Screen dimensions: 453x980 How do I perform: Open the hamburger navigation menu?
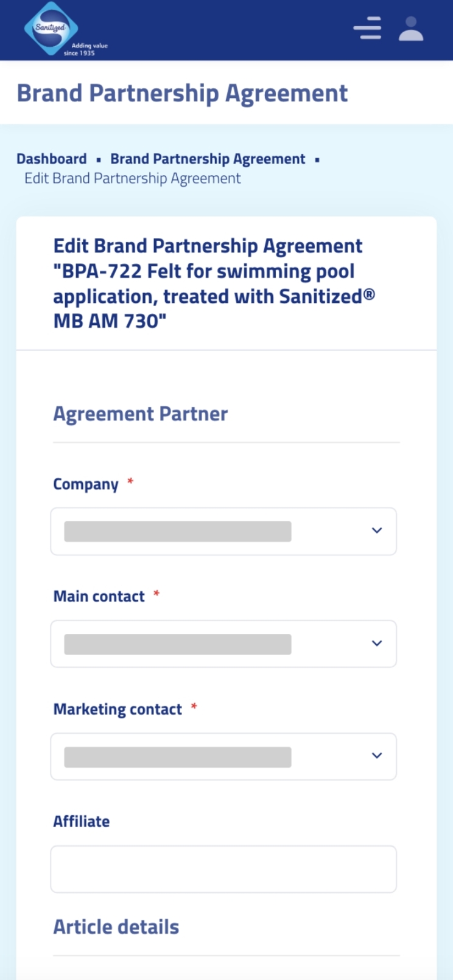tap(367, 29)
